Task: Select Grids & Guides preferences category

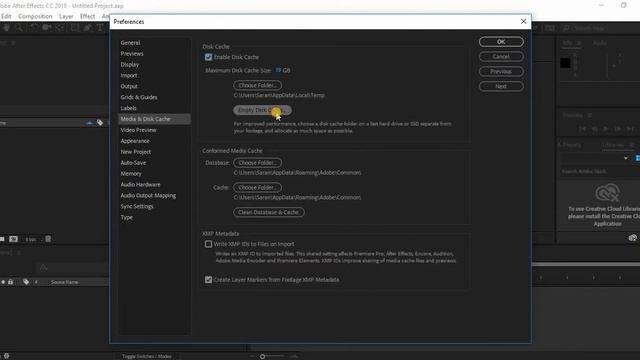Action: tap(139, 97)
